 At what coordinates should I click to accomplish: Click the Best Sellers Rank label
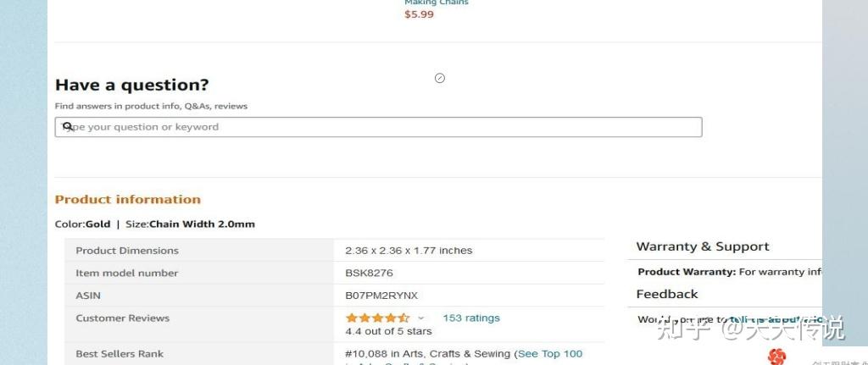(x=120, y=354)
